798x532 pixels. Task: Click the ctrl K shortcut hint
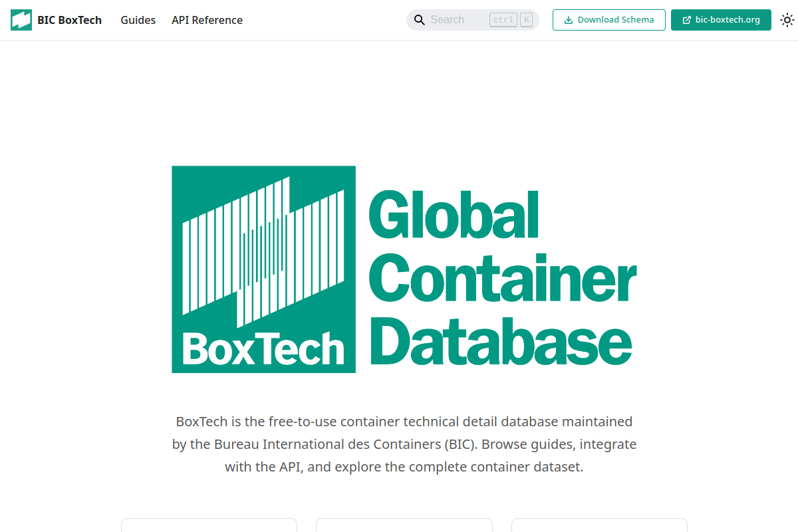click(511, 20)
